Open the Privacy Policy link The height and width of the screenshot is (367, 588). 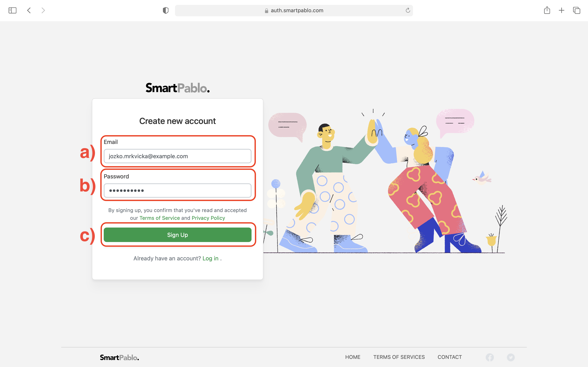point(208,218)
